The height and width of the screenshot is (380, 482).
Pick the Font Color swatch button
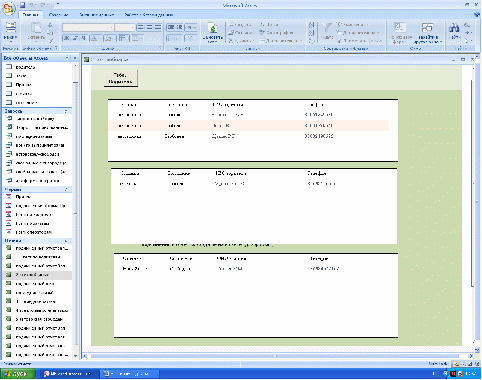(x=95, y=38)
